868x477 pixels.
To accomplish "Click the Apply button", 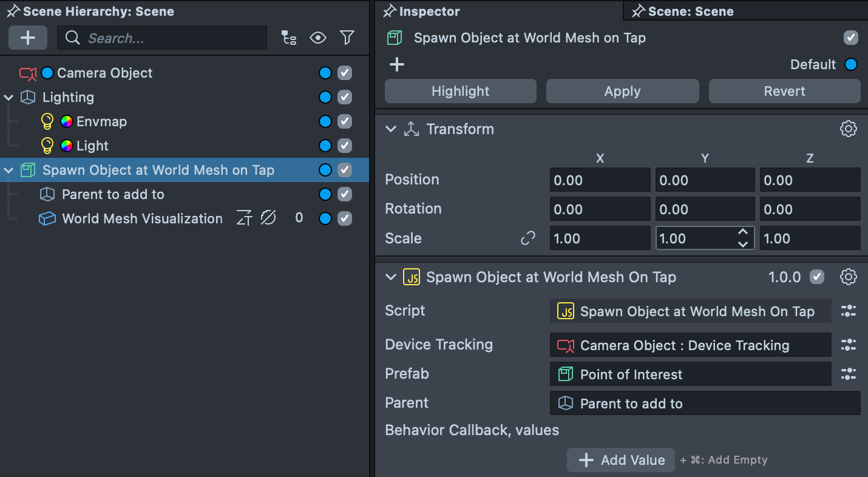I will [622, 91].
